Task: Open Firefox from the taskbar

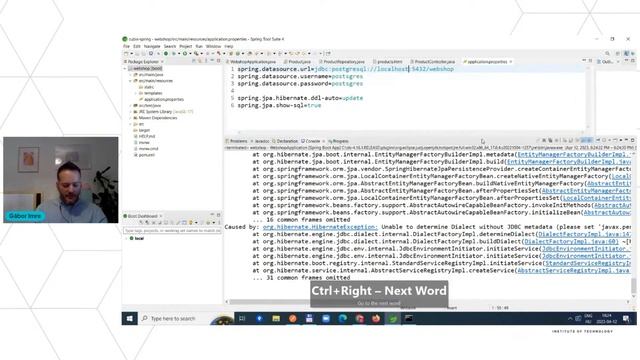Action: pos(376,318)
